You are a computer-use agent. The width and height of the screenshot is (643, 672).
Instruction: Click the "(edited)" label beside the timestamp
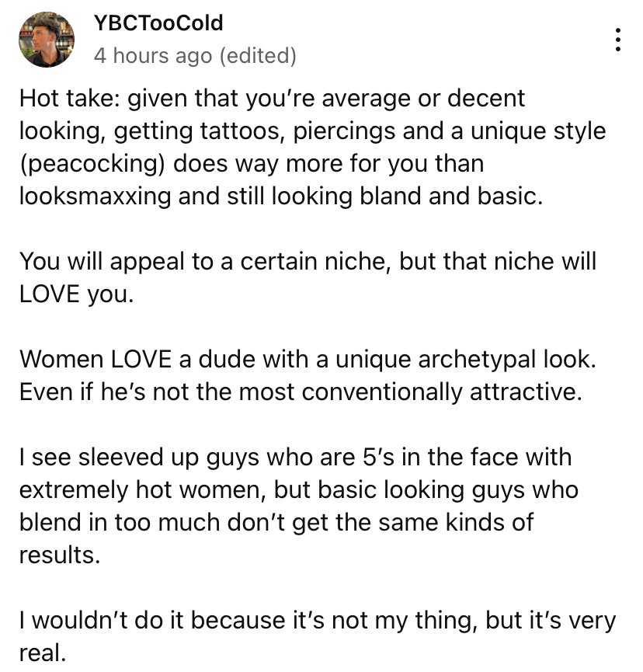[258, 56]
